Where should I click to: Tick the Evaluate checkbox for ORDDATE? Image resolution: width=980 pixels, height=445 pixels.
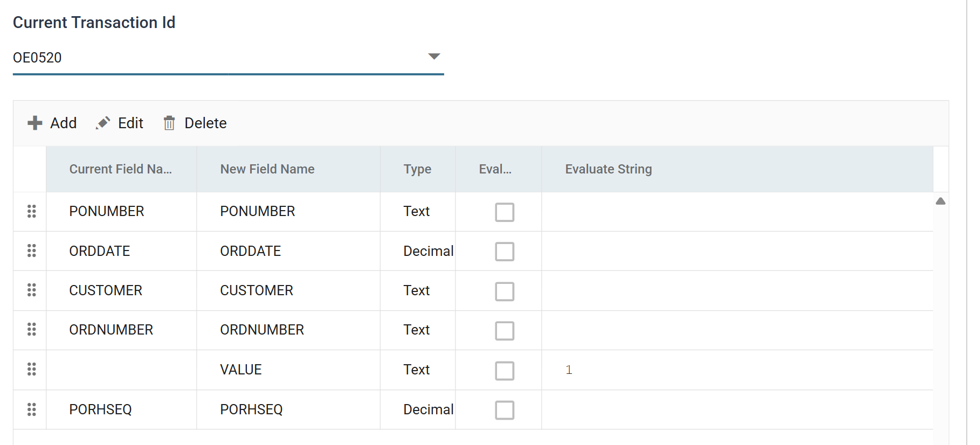coord(505,252)
